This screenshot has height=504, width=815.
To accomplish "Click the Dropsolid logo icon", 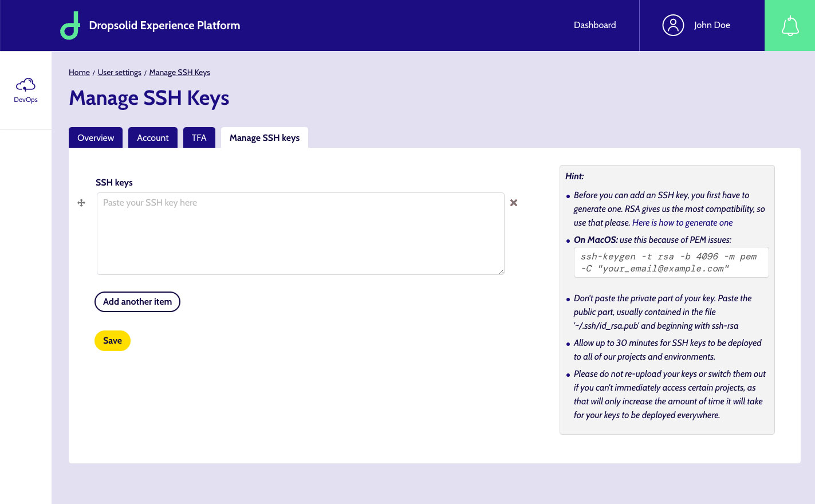I will point(70,26).
